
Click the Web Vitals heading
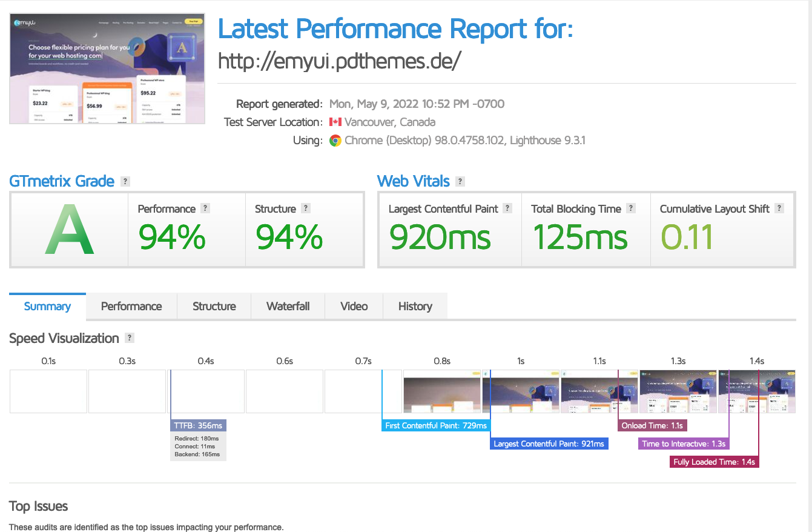(x=414, y=181)
